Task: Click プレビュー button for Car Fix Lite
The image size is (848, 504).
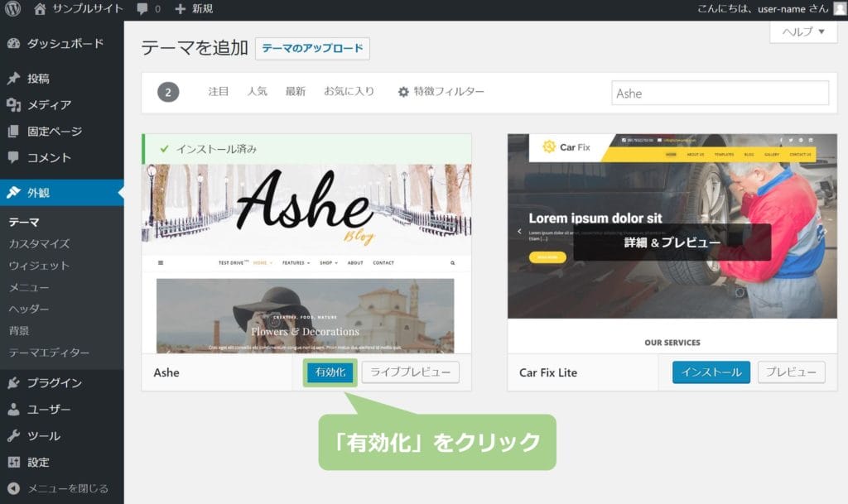Action: 791,372
